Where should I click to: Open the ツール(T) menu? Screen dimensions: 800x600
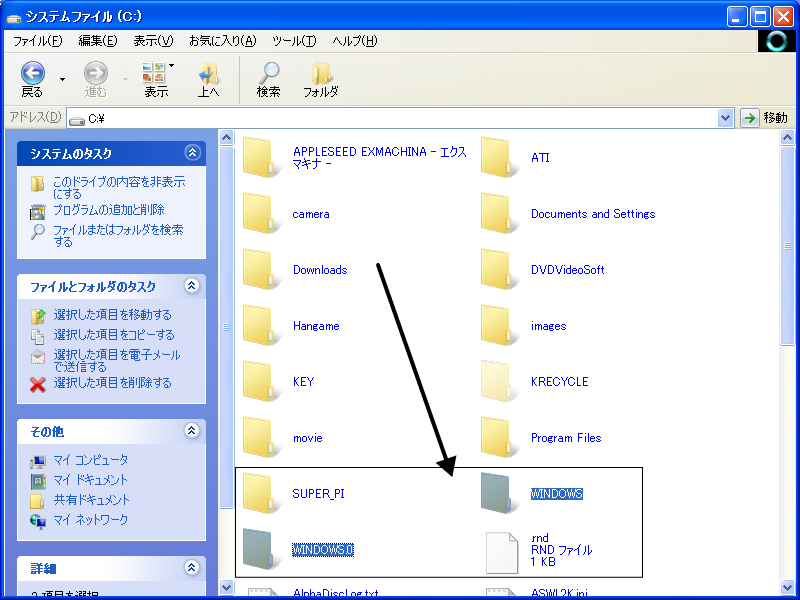pos(294,41)
